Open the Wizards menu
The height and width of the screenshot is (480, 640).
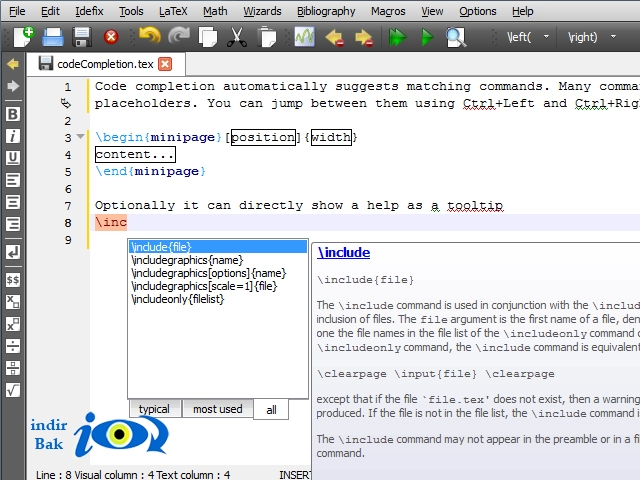coord(262,11)
